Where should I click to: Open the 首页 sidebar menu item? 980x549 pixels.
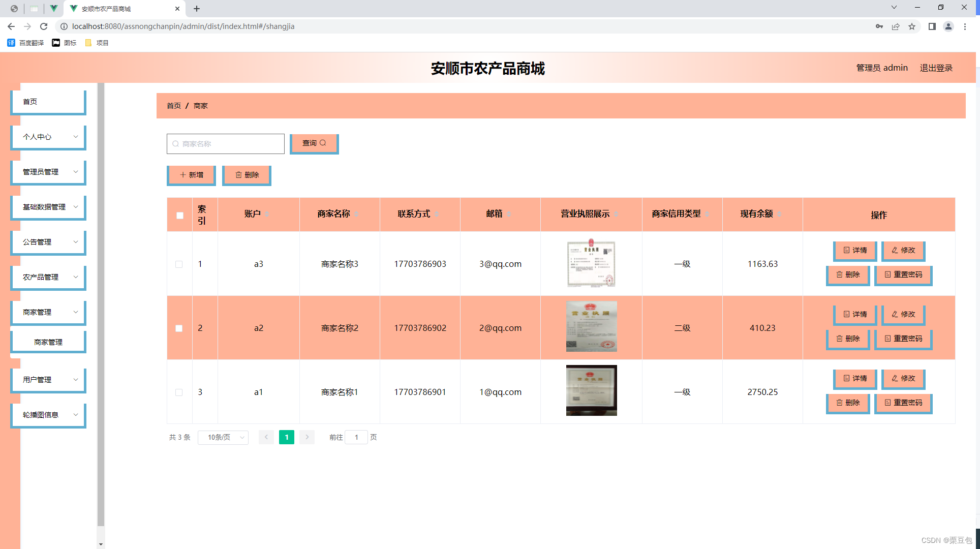coord(49,102)
